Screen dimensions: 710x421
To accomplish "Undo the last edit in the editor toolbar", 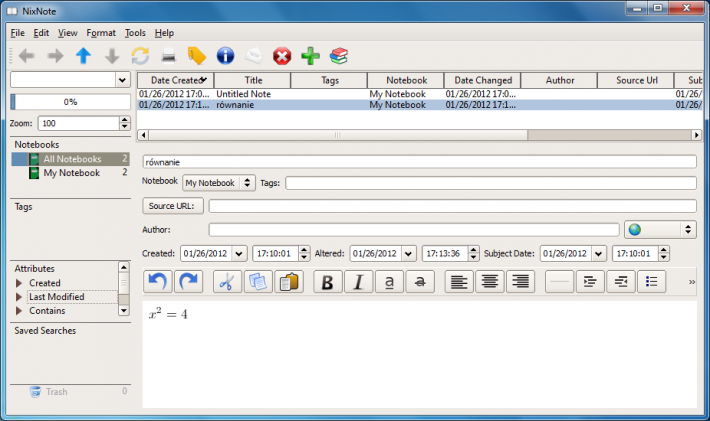I will click(158, 282).
